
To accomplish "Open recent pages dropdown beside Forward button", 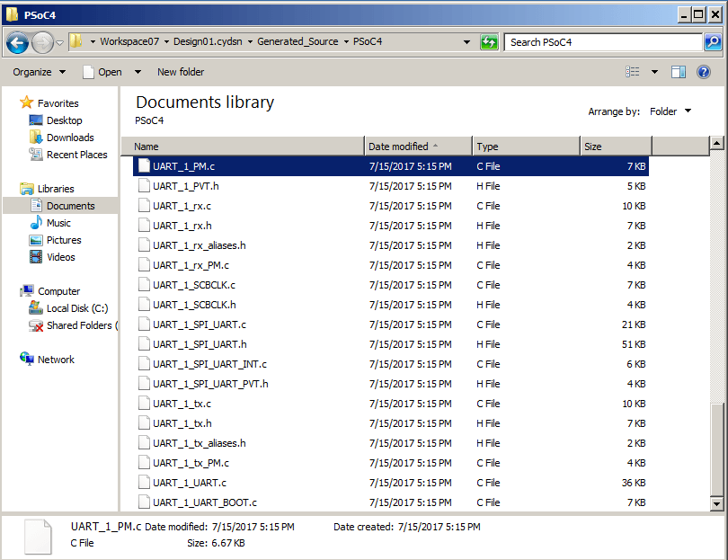I will (x=60, y=43).
